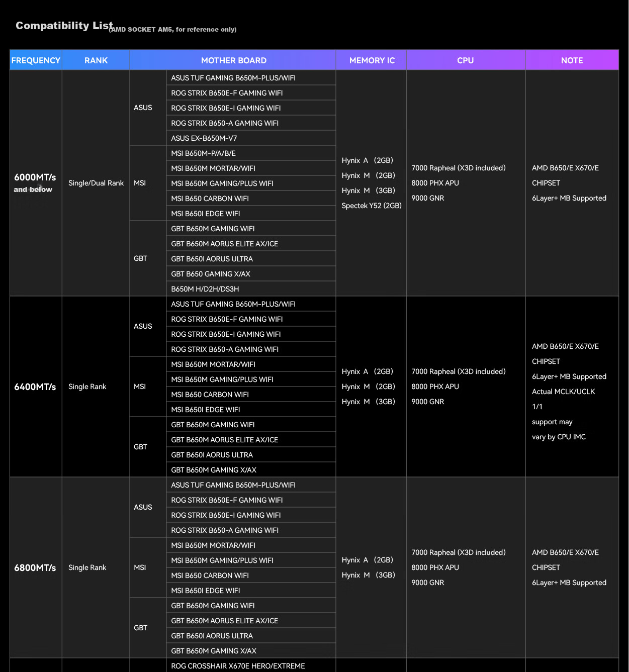Select ASUS TUF GAMING B650M-PLUS/WIFI under 6800MT/s
This screenshot has width=629, height=672.
251,485
